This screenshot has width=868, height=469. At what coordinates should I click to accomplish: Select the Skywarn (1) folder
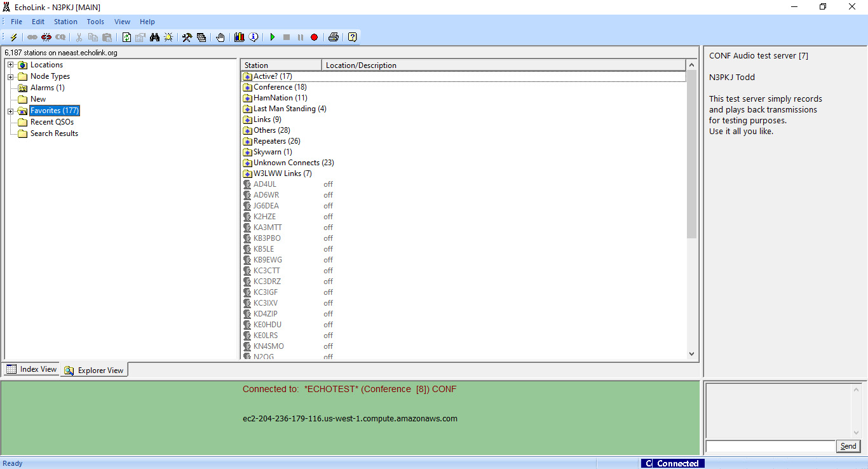pyautogui.click(x=273, y=152)
